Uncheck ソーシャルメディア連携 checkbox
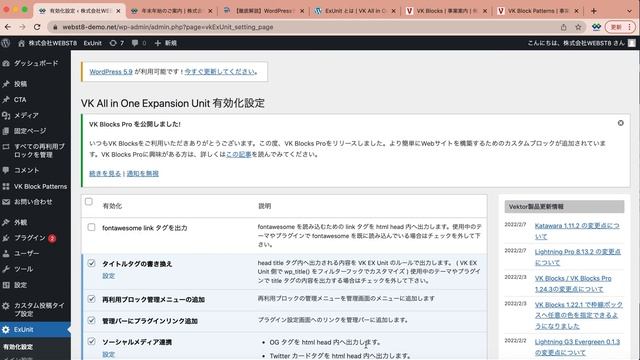 click(91, 341)
